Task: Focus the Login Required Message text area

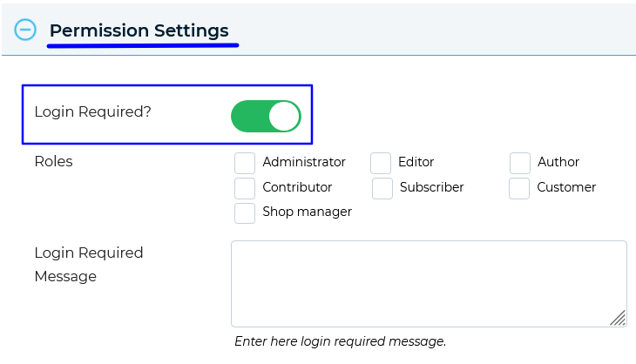Action: [428, 283]
